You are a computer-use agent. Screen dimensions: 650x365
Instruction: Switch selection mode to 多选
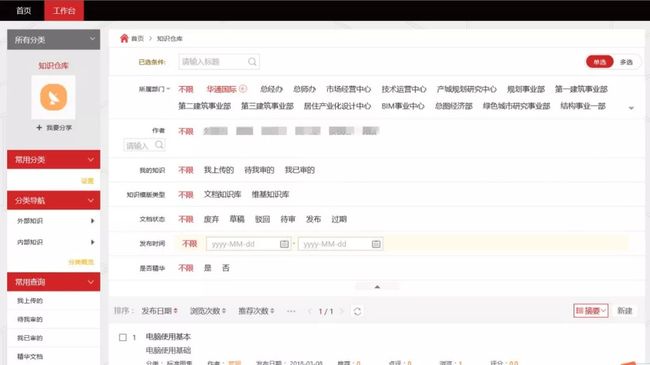(x=626, y=62)
